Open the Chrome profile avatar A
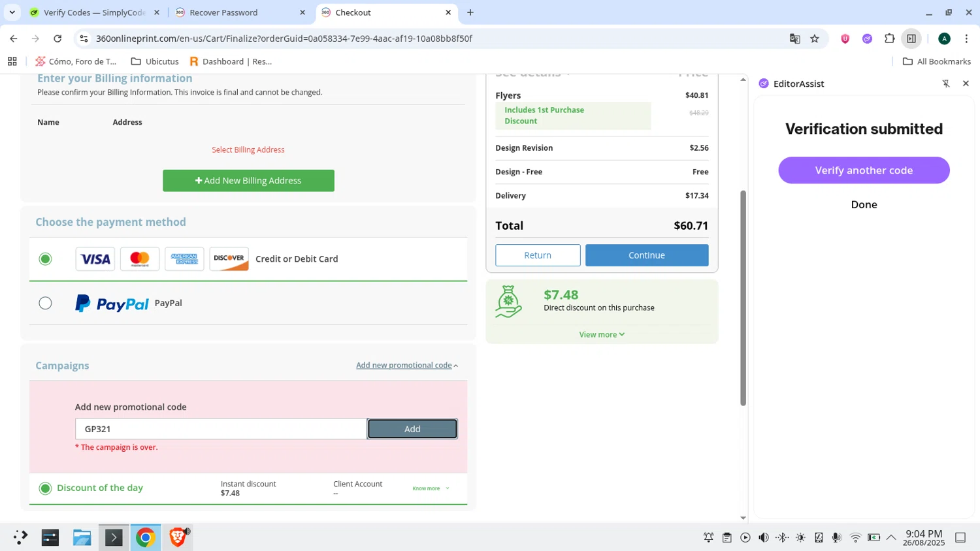980x551 pixels. 944,39
